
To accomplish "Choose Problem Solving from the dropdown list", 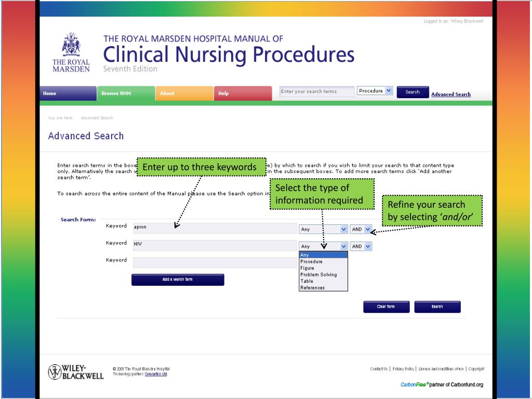I will pos(323,274).
